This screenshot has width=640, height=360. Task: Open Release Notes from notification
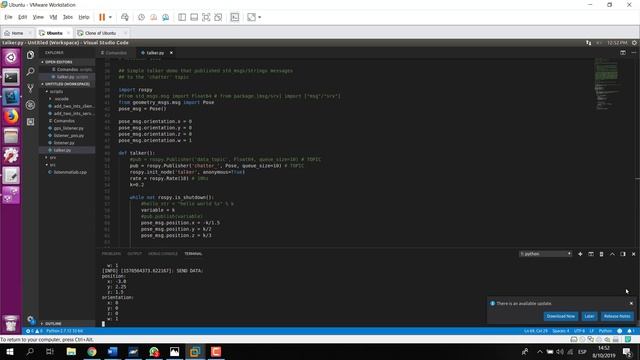617,316
